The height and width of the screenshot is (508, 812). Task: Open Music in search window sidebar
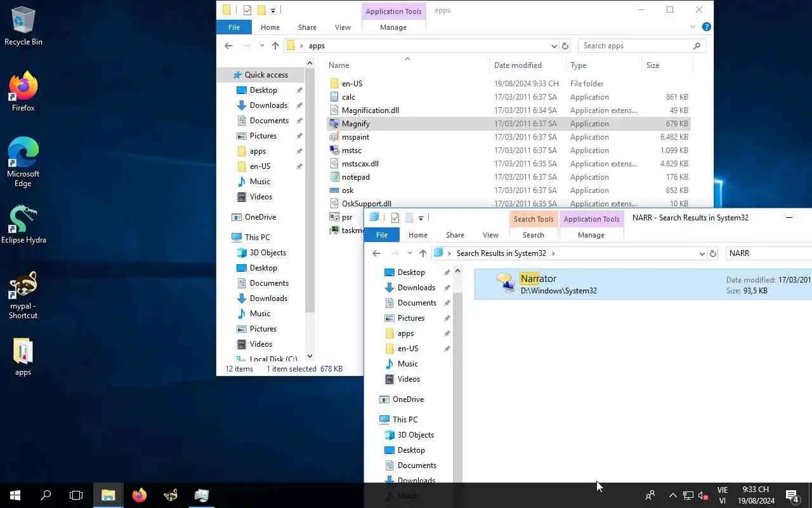pos(407,364)
